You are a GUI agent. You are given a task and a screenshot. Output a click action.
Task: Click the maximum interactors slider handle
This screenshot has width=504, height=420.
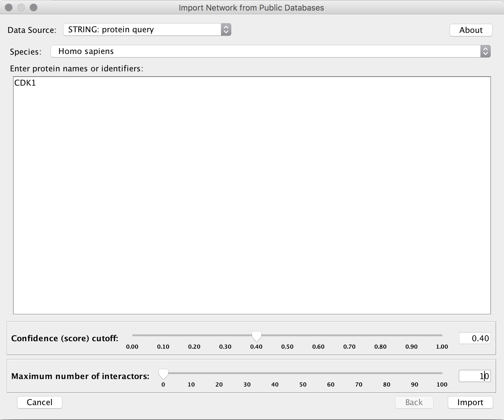coord(163,374)
